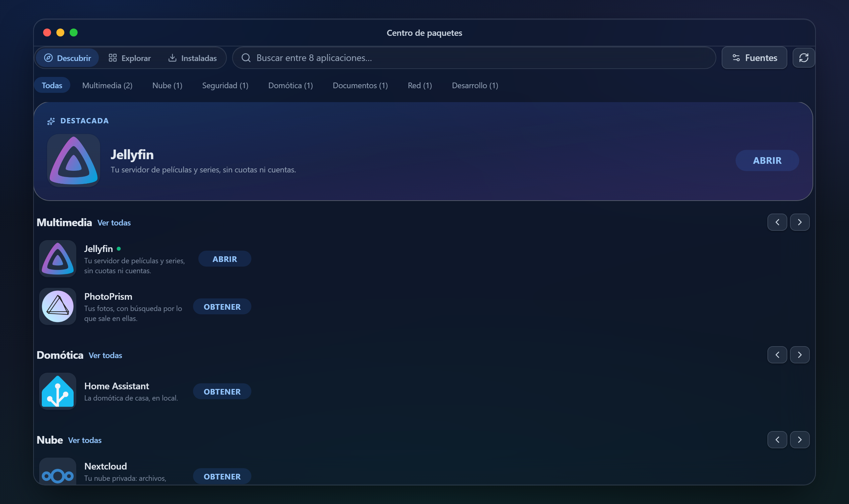Click OBTENER for Home Assistant

222,391
